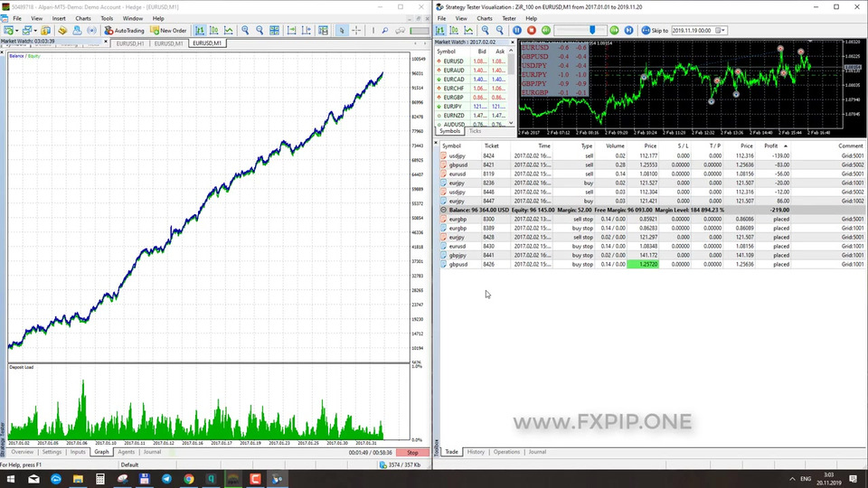Select bar chart icon in Strategy Tester toolbar
This screenshot has height=488, width=868.
coord(440,31)
